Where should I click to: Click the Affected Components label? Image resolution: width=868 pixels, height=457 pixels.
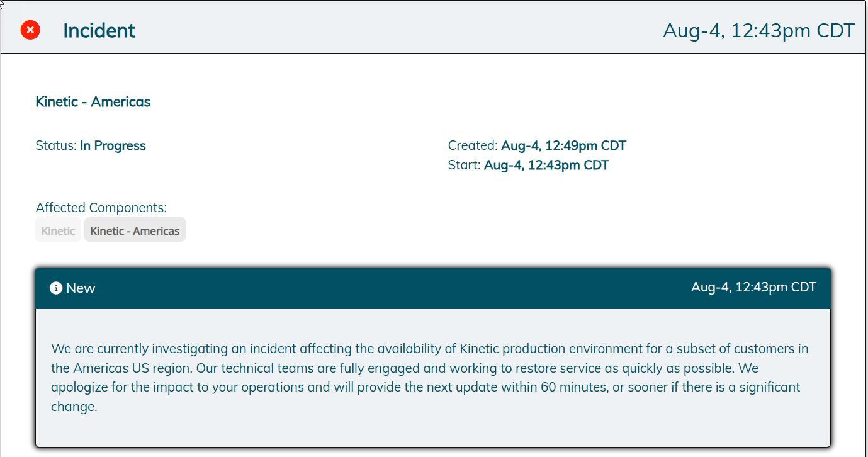(x=101, y=208)
